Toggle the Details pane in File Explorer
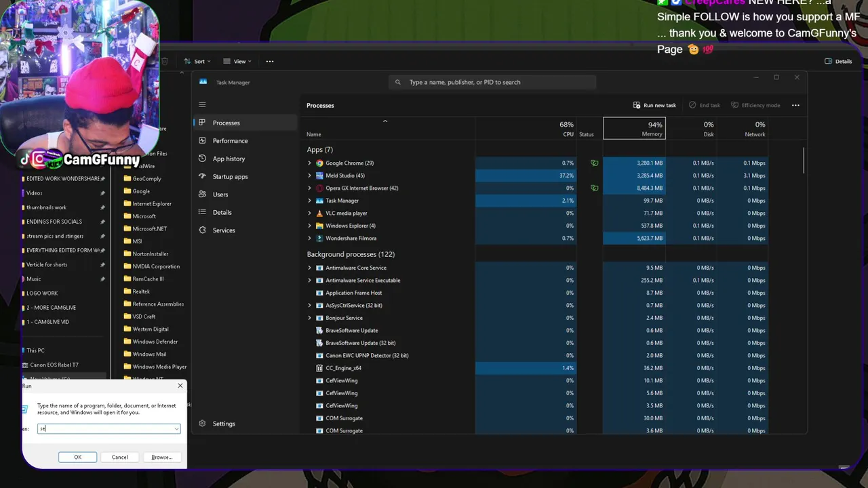 point(838,61)
